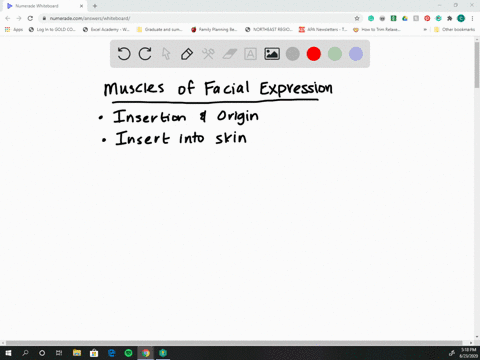The image size is (480, 360).
Task: Open Cortana circle on taskbar
Action: (x=42, y=353)
